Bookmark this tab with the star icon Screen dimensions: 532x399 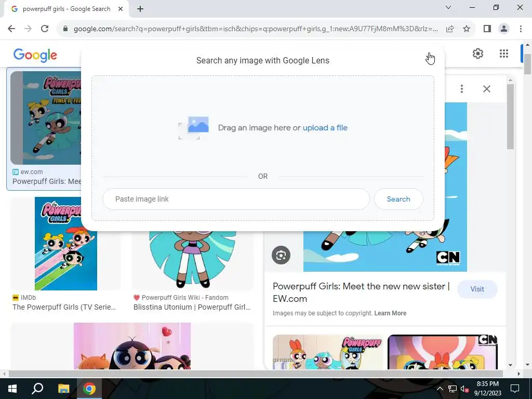[467, 29]
